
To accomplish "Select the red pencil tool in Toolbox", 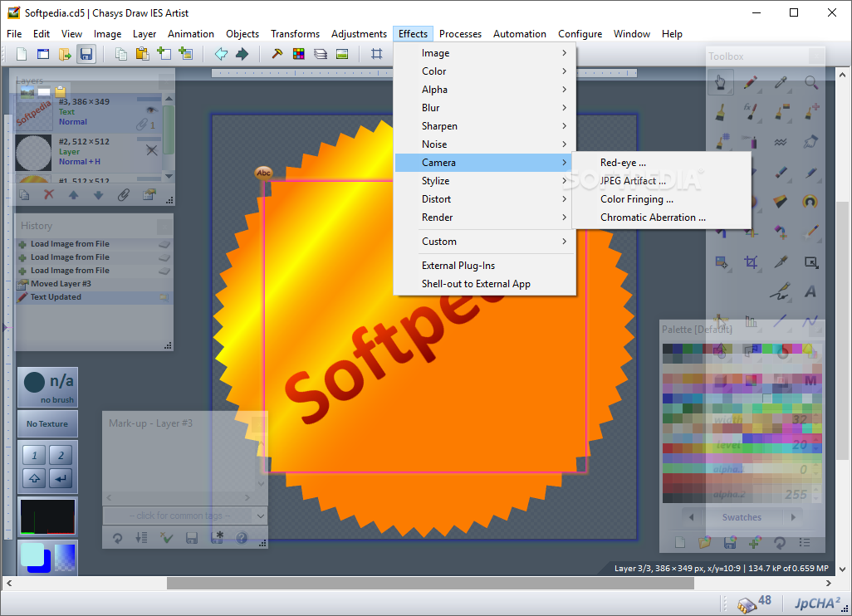I will tap(751, 82).
